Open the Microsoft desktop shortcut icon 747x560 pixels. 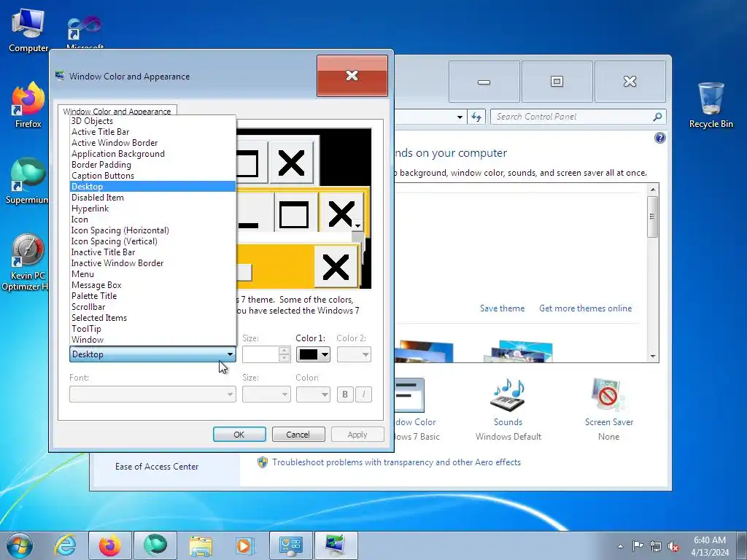click(85, 31)
